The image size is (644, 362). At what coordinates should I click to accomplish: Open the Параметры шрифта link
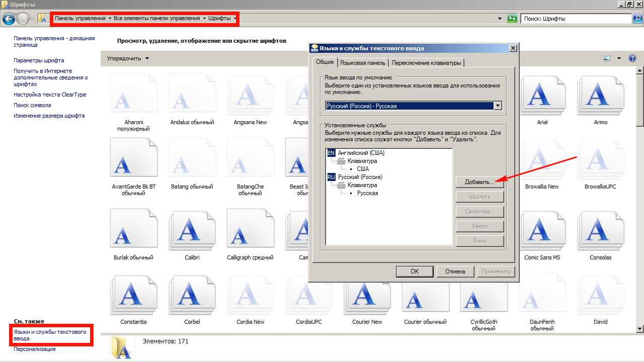pos(39,60)
